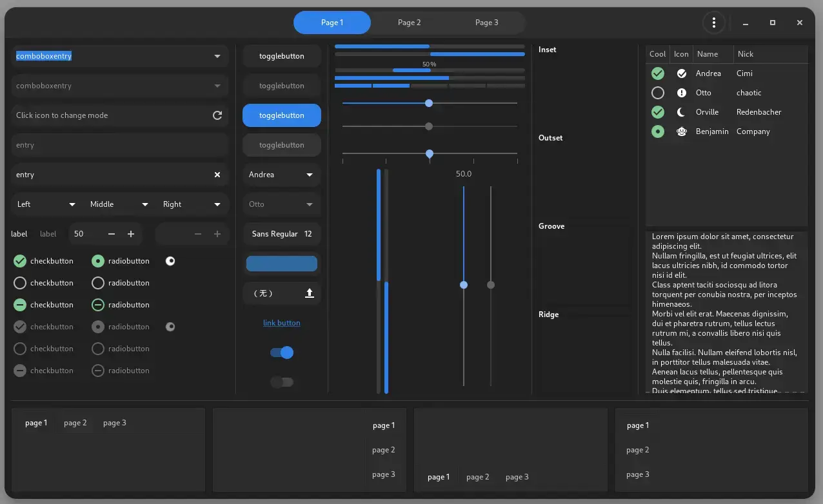Select the second radiobutton
This screenshot has height=504, width=823.
pyautogui.click(x=97, y=283)
